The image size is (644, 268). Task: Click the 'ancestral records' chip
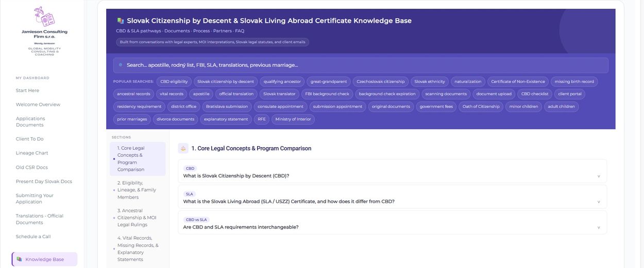[x=133, y=94]
